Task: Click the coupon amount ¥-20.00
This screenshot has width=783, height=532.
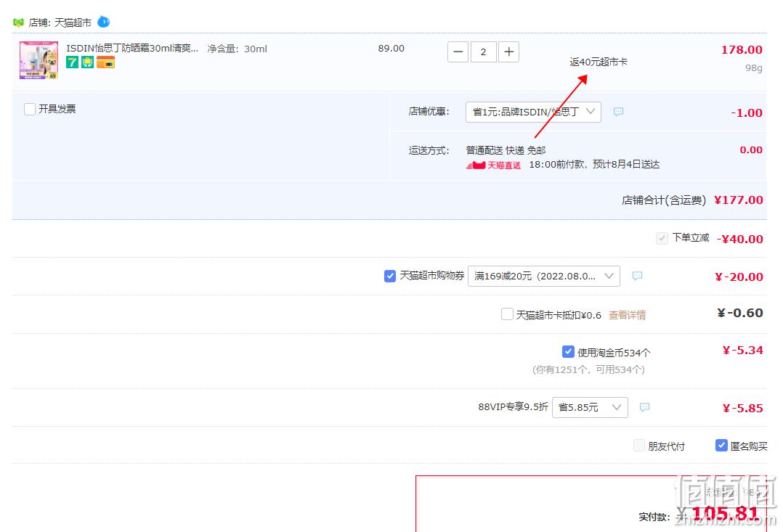Action: coord(739,277)
